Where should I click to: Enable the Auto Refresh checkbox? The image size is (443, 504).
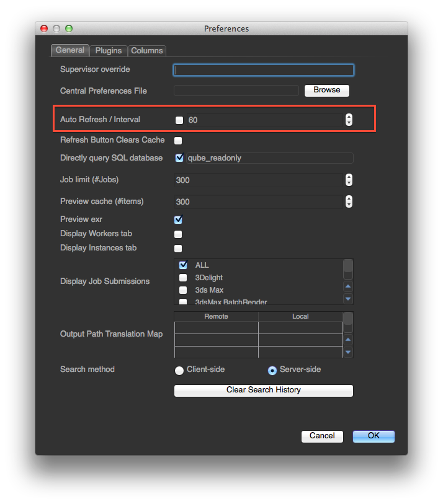click(x=179, y=120)
